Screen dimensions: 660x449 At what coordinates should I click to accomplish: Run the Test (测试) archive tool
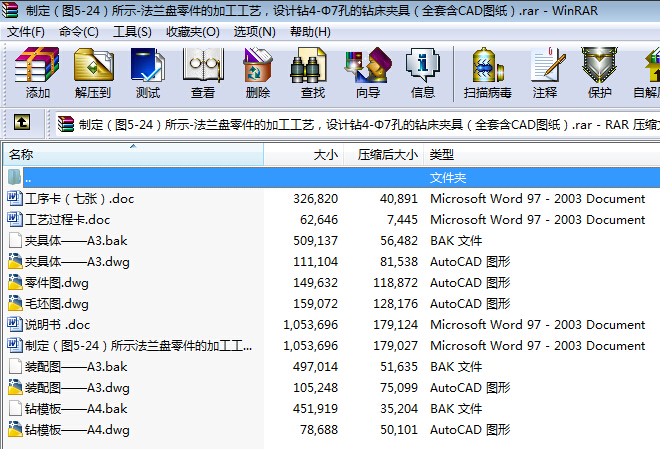point(148,65)
